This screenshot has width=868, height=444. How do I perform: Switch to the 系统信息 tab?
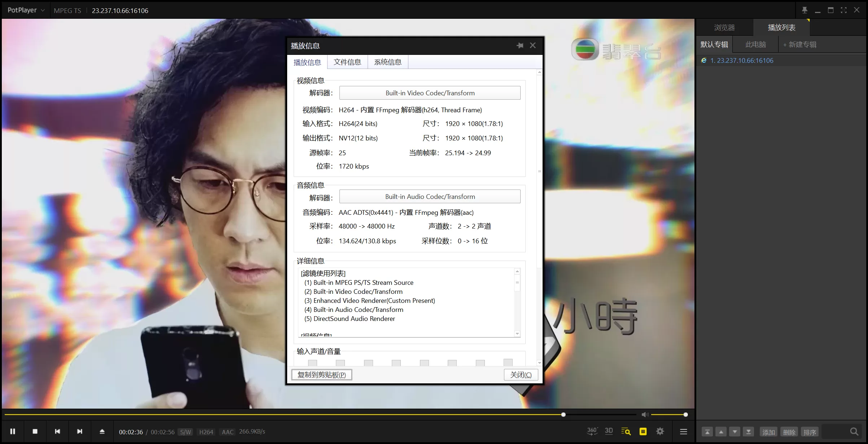click(x=388, y=62)
